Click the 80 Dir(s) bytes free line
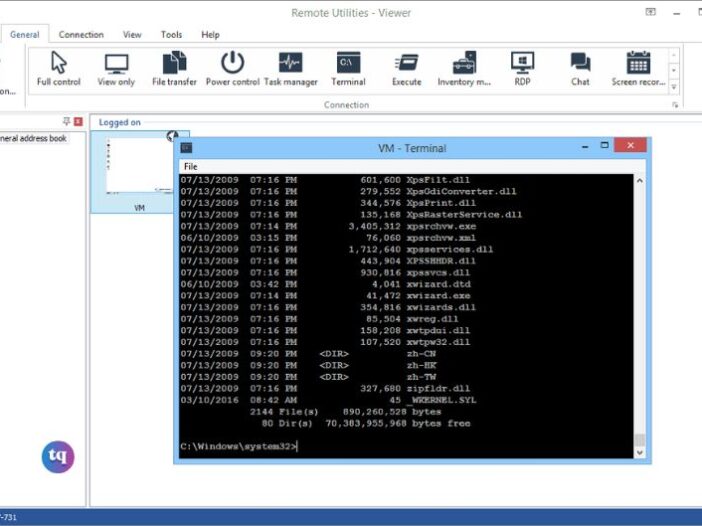This screenshot has width=702, height=526. 366,423
